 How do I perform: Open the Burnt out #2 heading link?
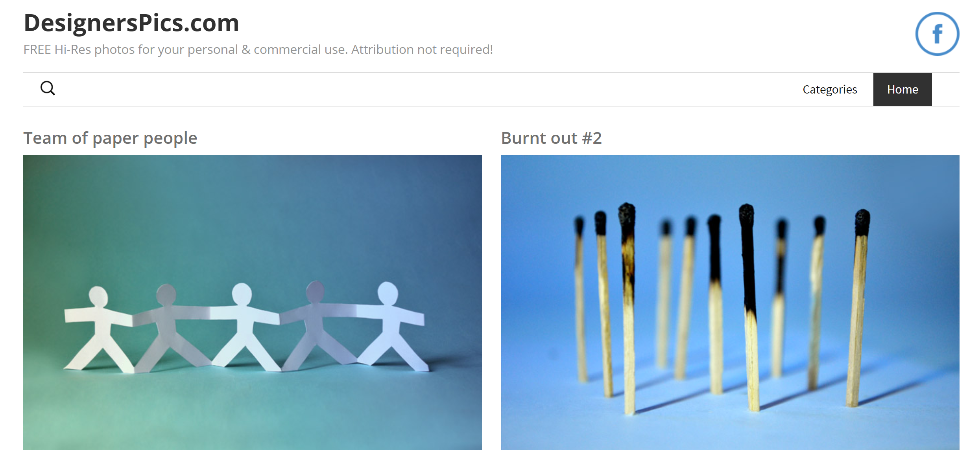click(x=551, y=138)
